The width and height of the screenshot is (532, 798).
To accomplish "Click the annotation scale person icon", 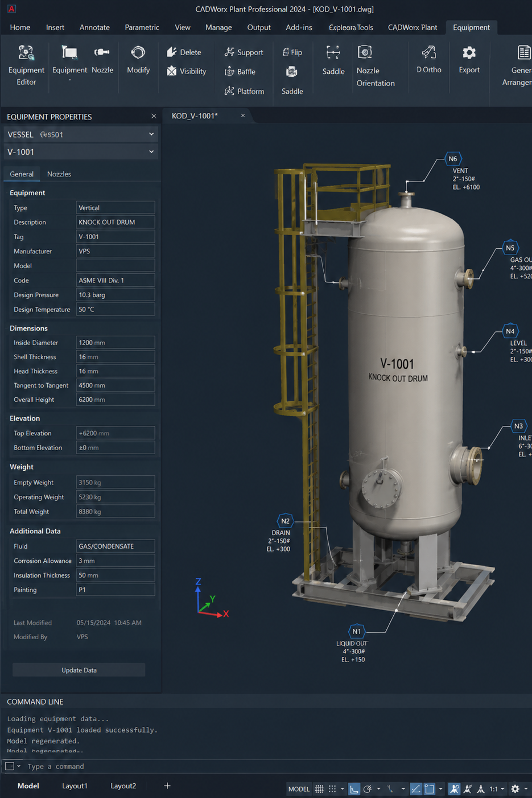I will point(481,789).
